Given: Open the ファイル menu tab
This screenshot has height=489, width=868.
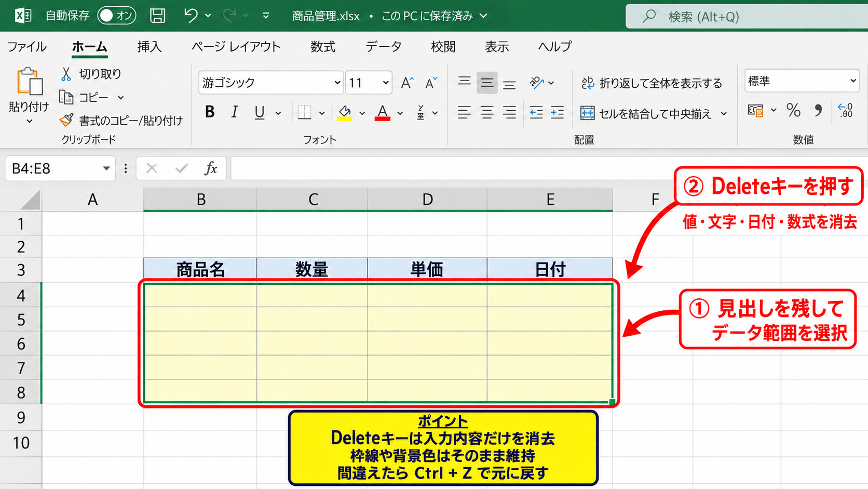Looking at the screenshot, I should tap(27, 47).
